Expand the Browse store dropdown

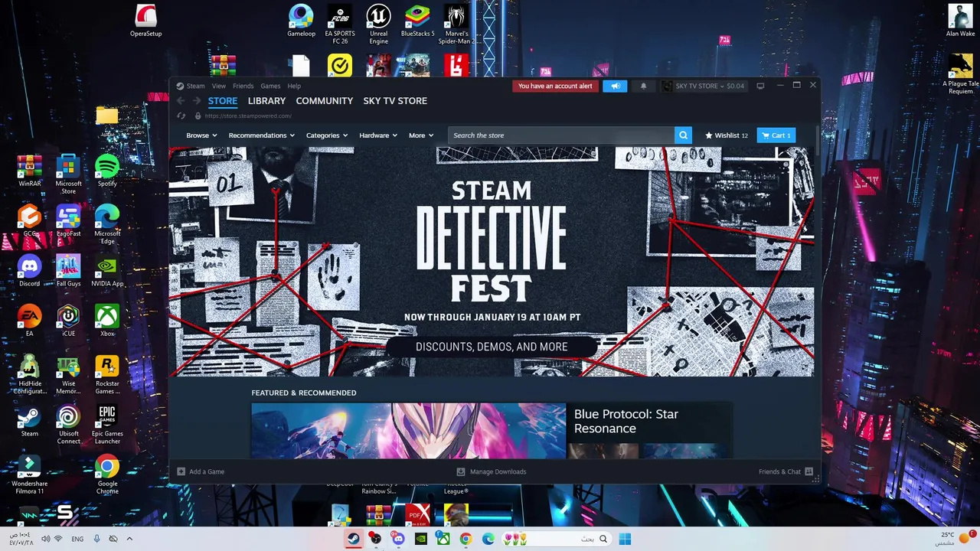(x=201, y=135)
